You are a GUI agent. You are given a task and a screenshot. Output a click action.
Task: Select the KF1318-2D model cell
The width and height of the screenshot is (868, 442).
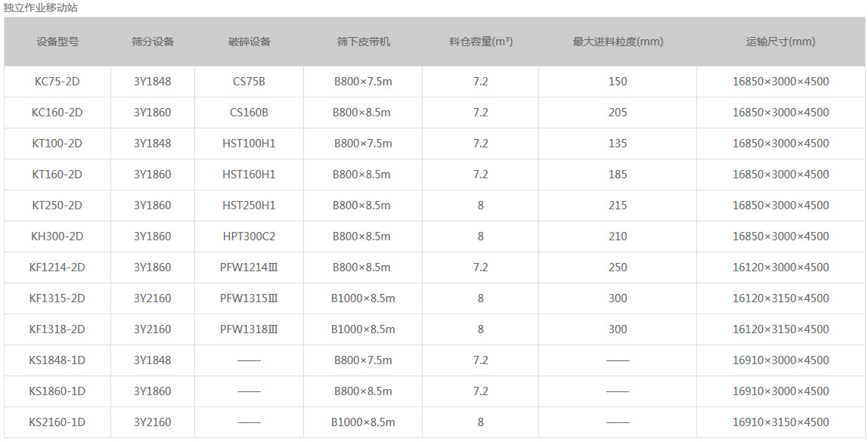pos(57,329)
